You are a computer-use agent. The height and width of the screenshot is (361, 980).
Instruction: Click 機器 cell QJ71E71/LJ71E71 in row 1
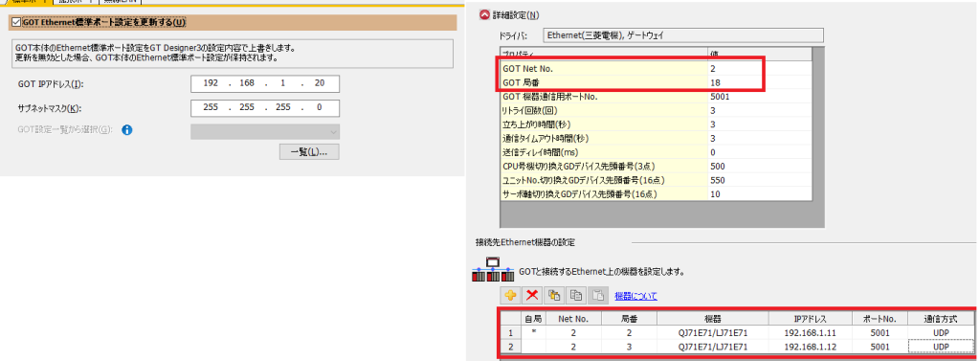713,332
